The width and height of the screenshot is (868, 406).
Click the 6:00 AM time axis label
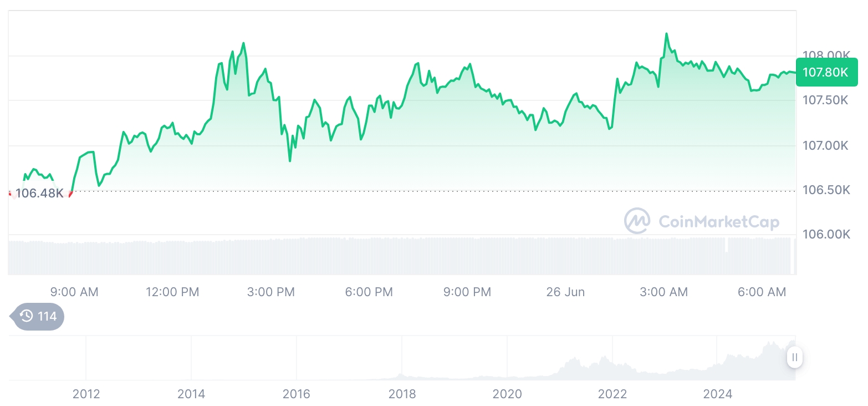pyautogui.click(x=762, y=292)
